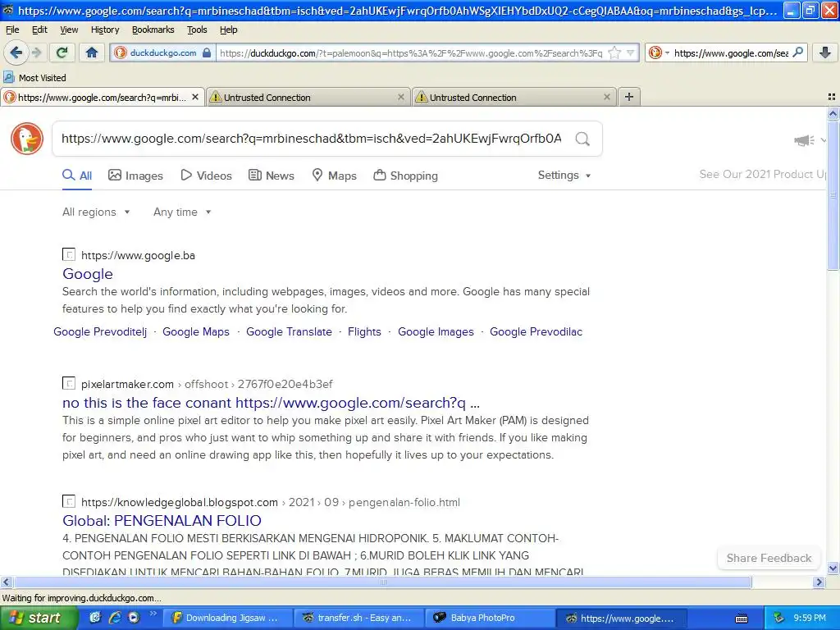Open the megaphone notifications icon
The image size is (840, 630).
pyautogui.click(x=804, y=140)
